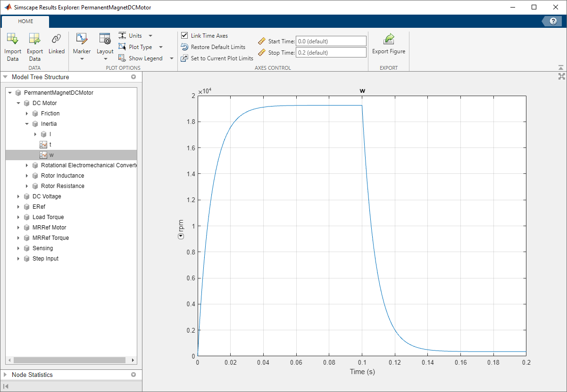
Task: Click Restore Default Limits
Action: coord(217,47)
